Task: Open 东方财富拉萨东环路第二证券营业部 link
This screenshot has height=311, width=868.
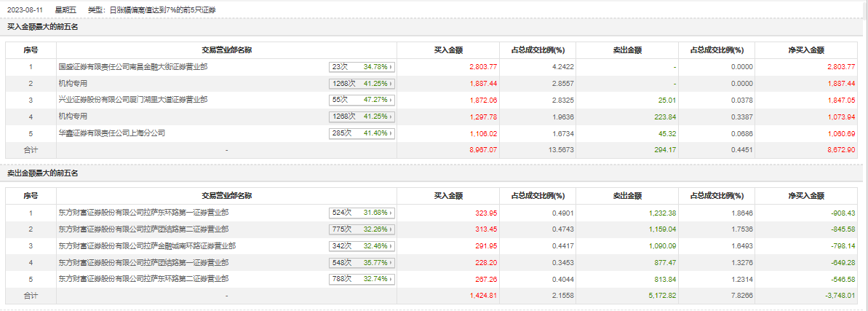Action: [143, 279]
